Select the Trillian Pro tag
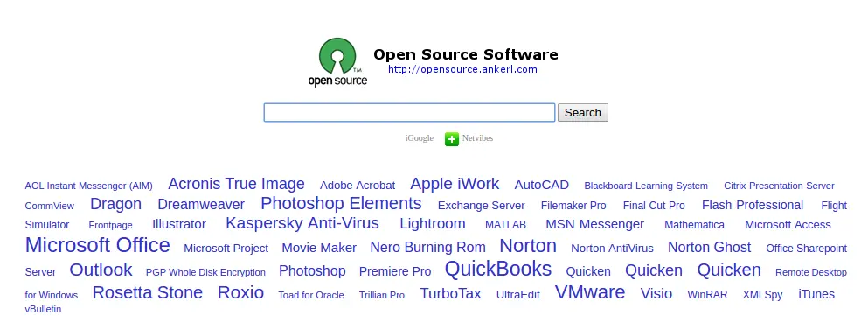 pos(382,296)
